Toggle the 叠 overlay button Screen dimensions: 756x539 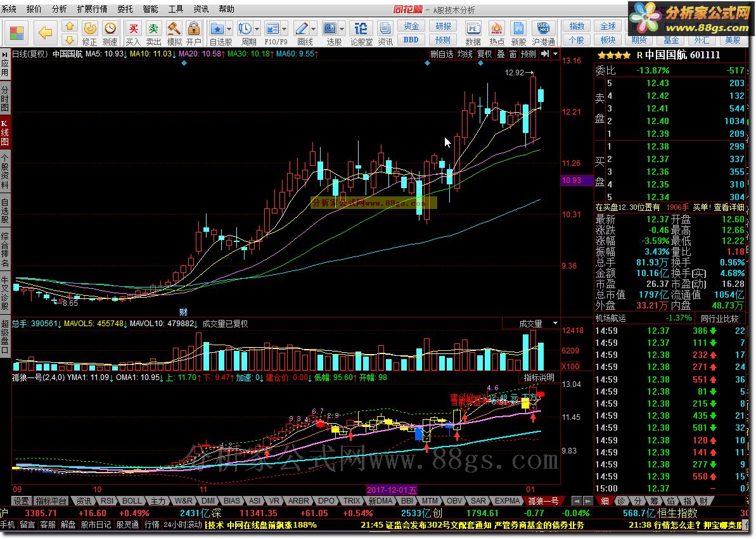(501, 54)
